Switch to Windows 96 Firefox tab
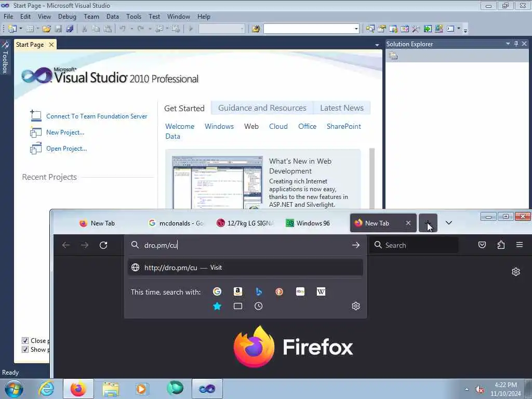 pos(312,223)
